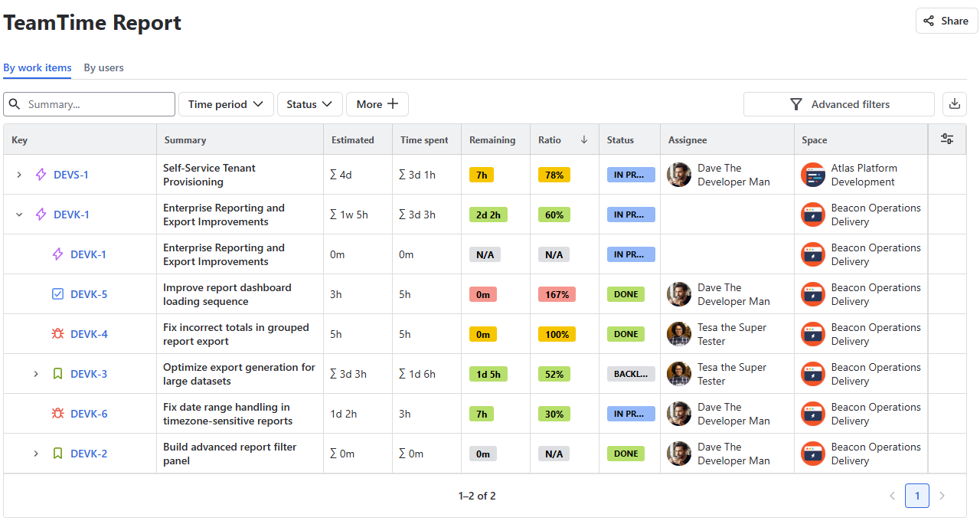Screen dimensions: 980x521
Task: Click the task checkbox icon for DEVK-5
Action: [x=57, y=294]
